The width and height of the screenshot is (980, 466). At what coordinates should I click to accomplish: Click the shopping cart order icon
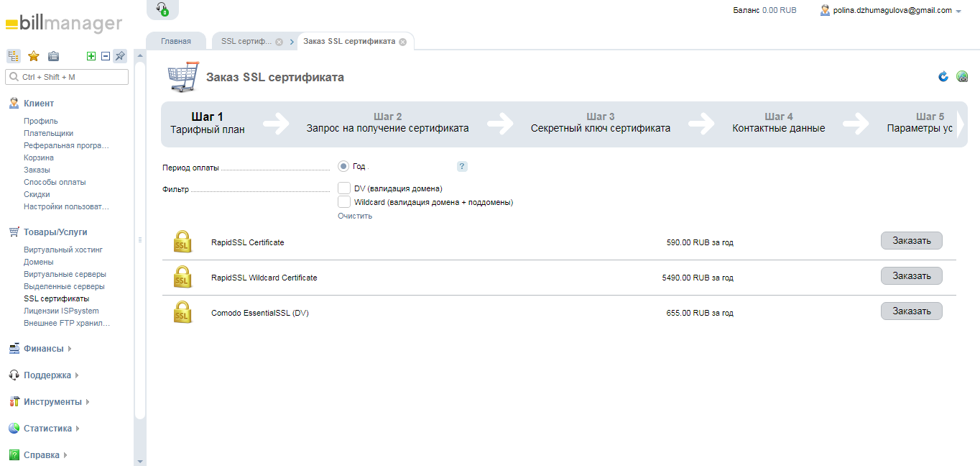coord(182,77)
